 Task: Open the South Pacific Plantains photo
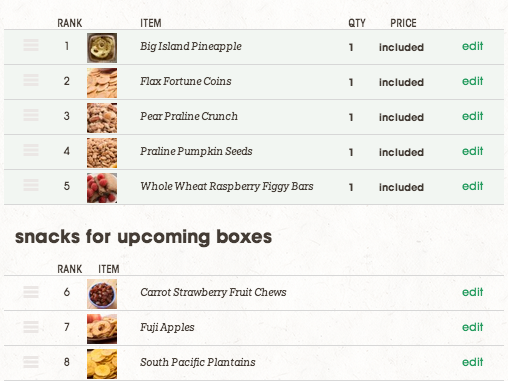[102, 364]
